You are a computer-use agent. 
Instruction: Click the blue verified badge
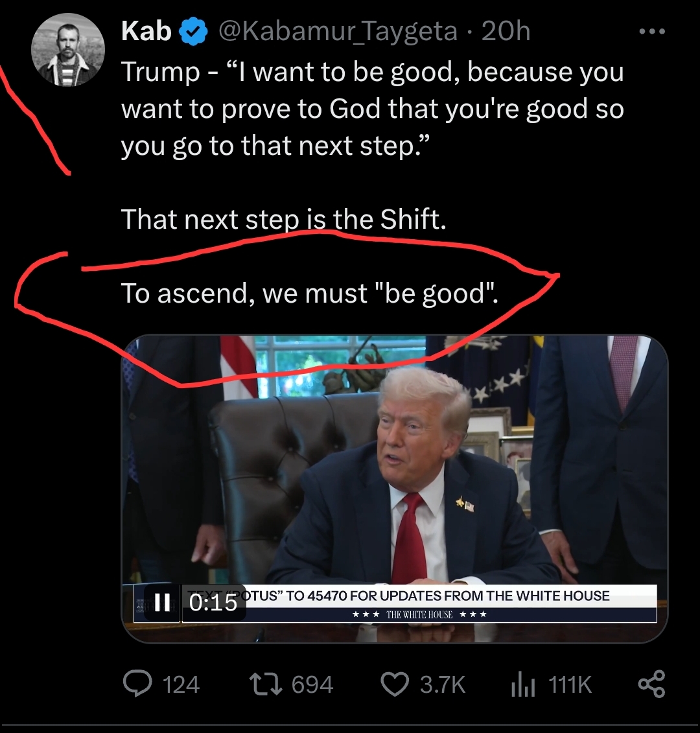pyautogui.click(x=193, y=32)
